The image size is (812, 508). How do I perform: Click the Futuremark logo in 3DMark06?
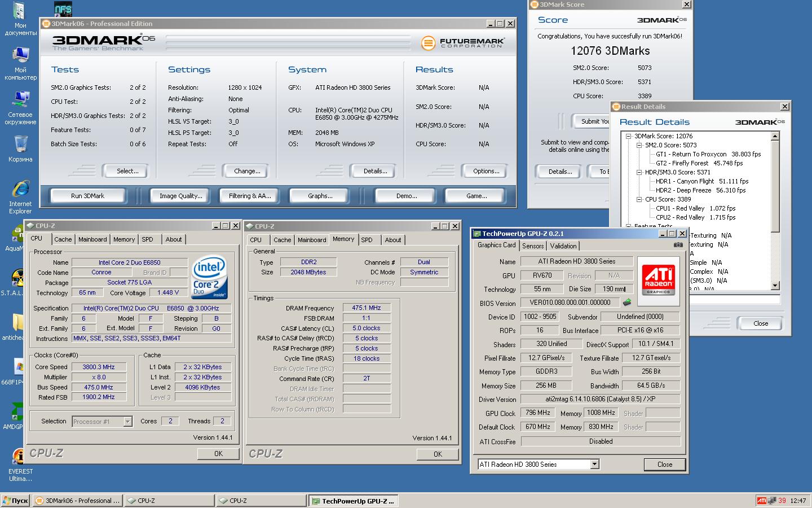pos(462,42)
